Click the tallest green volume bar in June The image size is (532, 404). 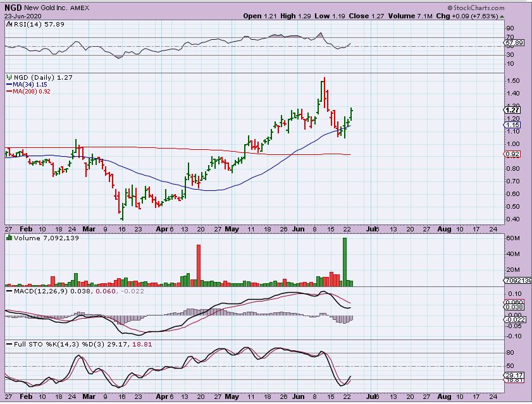tap(345, 260)
